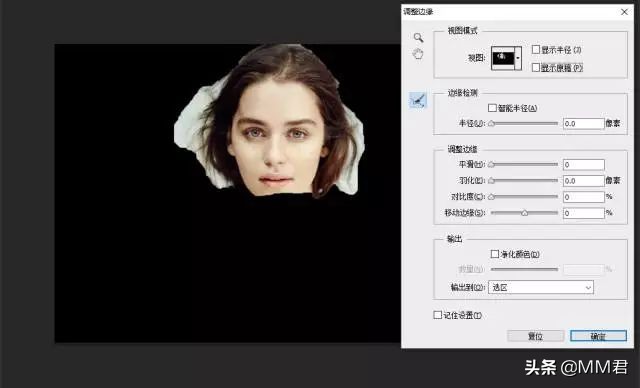Open the 视图 preview mode thumbnail
The image size is (640, 388).
(503, 58)
